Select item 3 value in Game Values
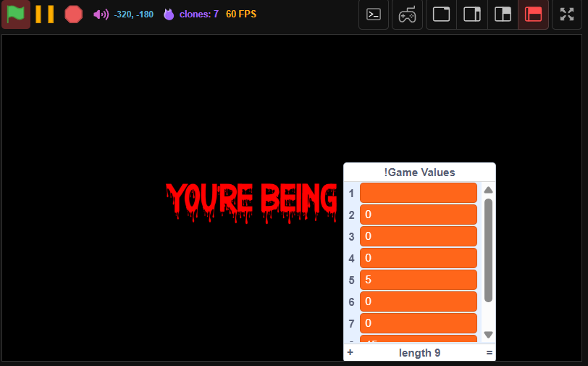This screenshot has height=366, width=588. [419, 236]
